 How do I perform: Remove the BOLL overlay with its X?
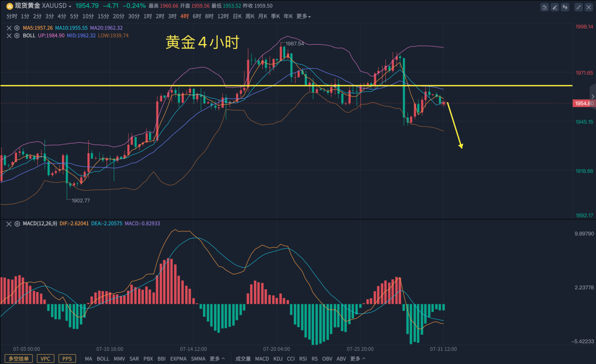(9, 36)
